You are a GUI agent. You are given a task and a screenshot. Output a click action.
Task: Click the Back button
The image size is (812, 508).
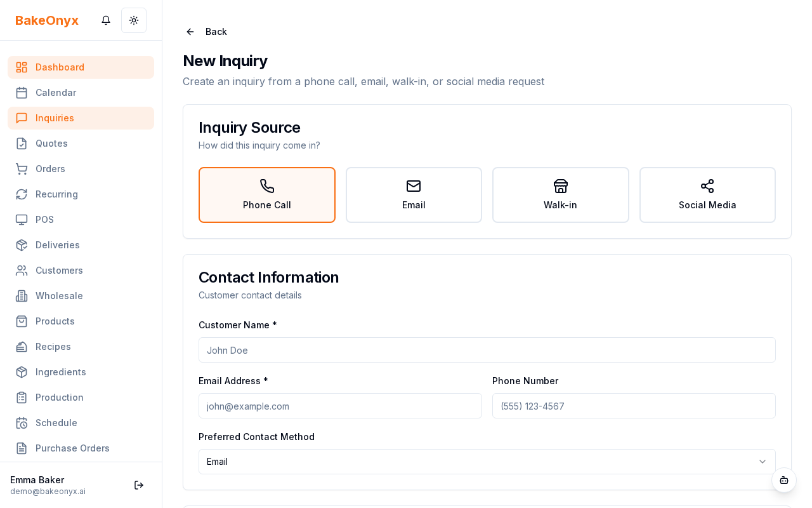pyautogui.click(x=206, y=31)
